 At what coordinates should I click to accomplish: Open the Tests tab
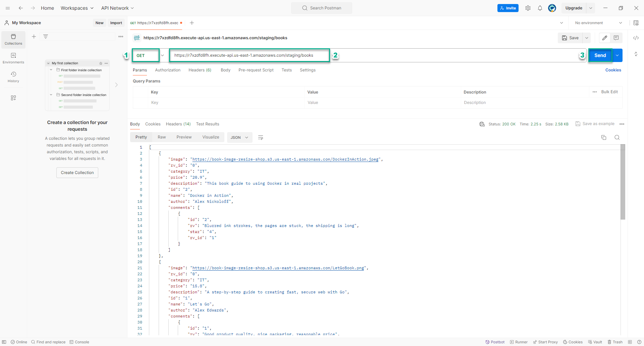point(286,70)
